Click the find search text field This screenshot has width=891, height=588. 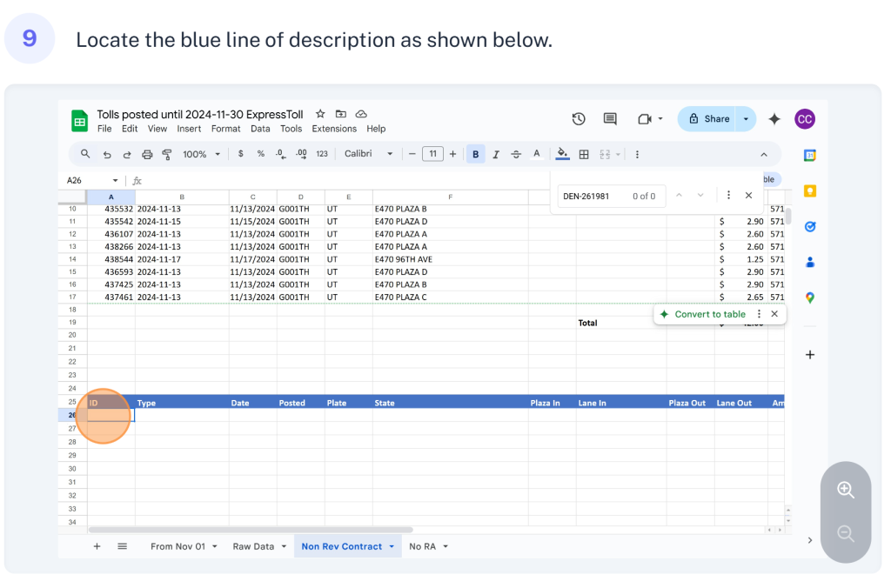click(x=592, y=196)
